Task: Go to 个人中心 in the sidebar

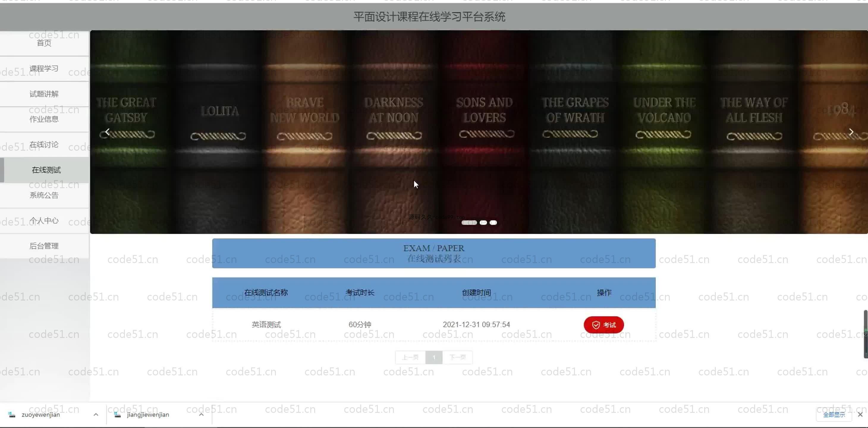Action: click(x=44, y=221)
